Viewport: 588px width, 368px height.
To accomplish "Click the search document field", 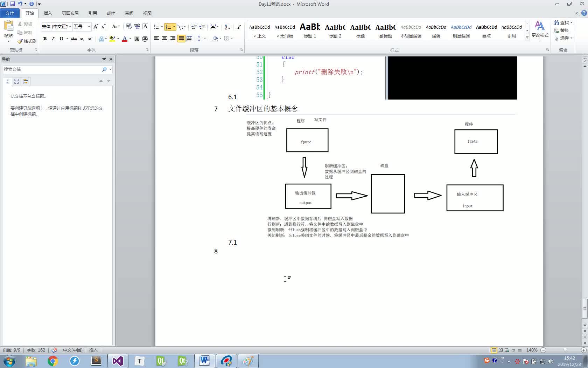I will tap(52, 69).
